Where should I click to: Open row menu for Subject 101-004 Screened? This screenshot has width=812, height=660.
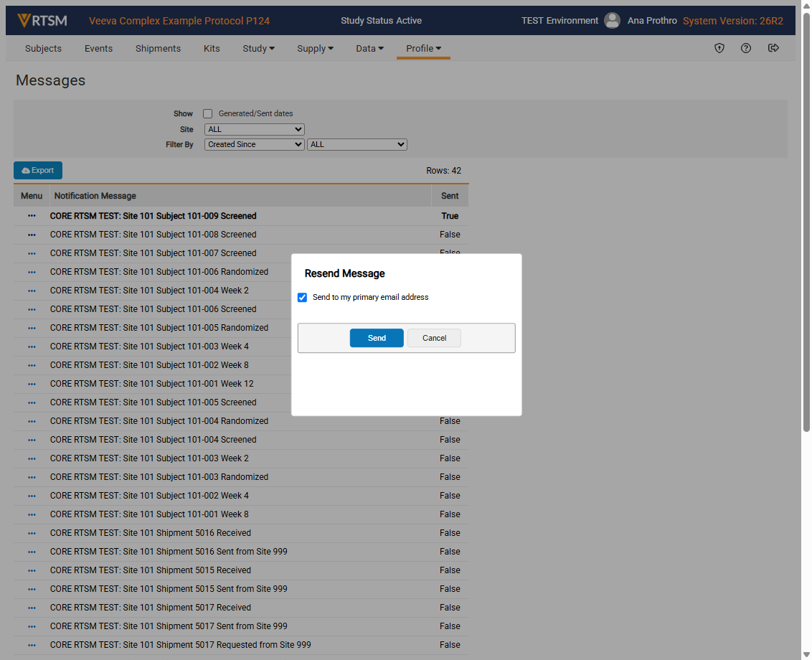32,440
